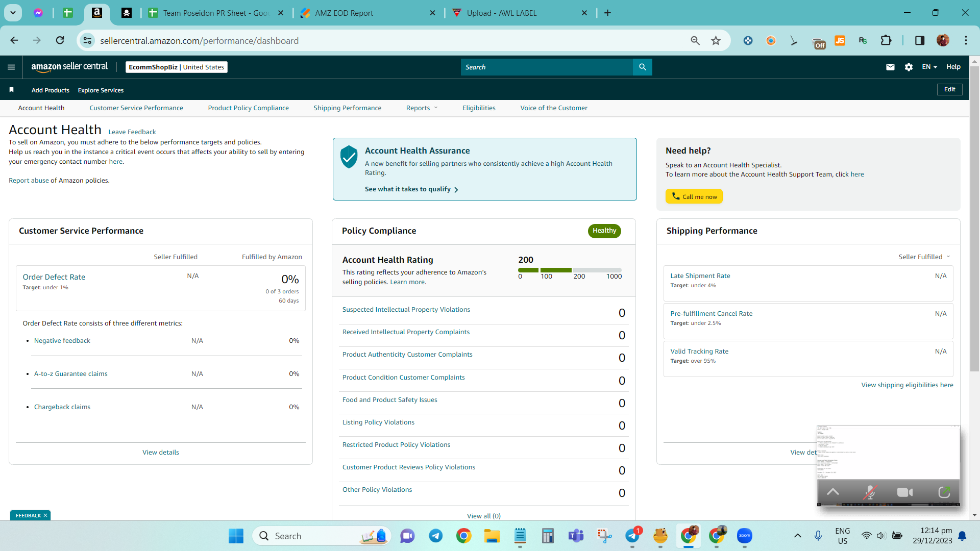Open the settings gear icon
The height and width of the screenshot is (551, 980).
coord(909,67)
